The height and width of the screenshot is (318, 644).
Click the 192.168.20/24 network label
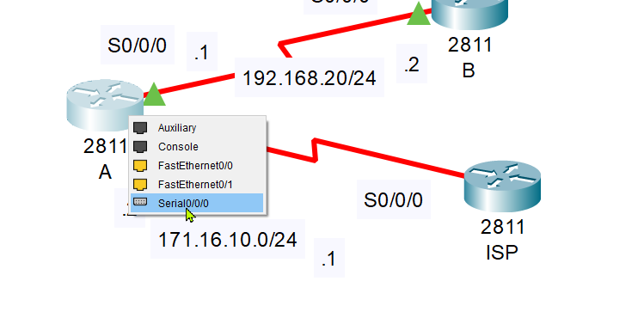[x=310, y=77]
